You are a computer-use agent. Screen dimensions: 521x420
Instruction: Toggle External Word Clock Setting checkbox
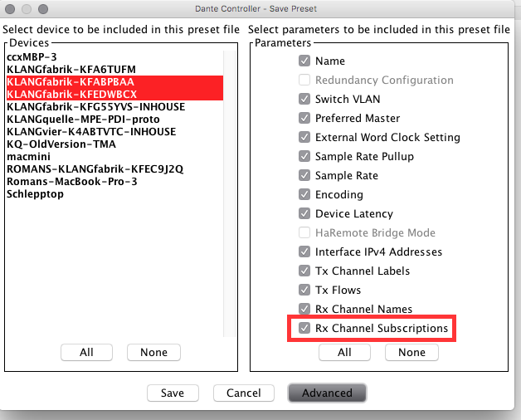304,137
